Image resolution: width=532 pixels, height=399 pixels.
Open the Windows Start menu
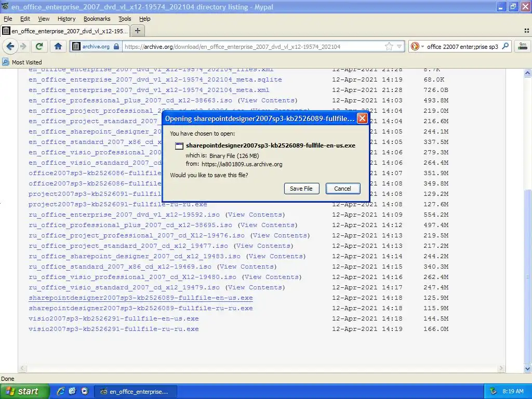coord(24,391)
